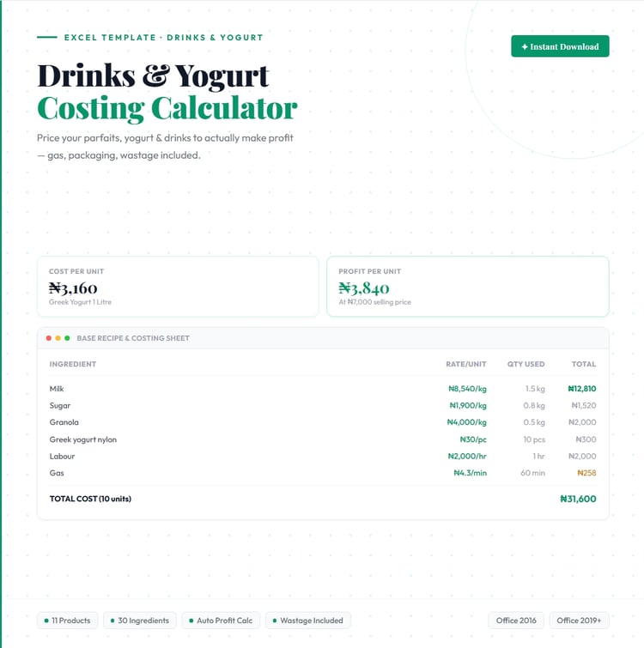
Task: Click the Ingredient column header
Action: (x=73, y=364)
